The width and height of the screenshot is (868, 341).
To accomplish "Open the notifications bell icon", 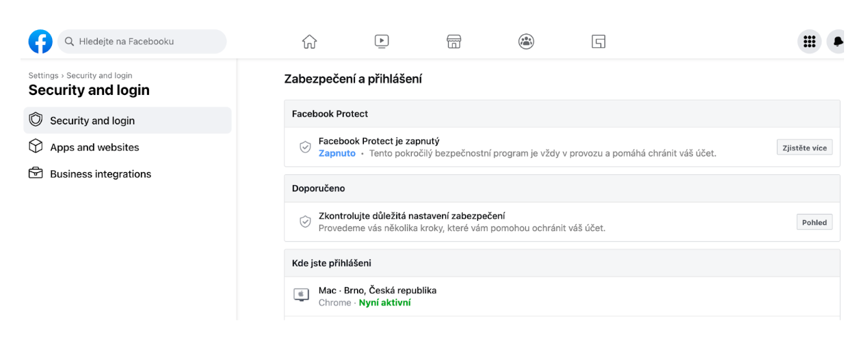I will (837, 42).
